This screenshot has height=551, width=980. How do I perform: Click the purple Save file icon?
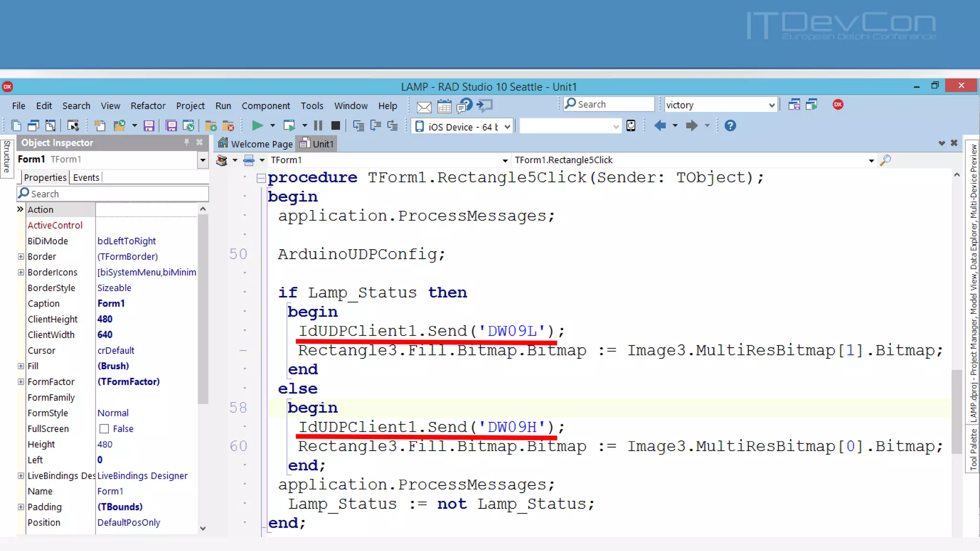pyautogui.click(x=149, y=126)
